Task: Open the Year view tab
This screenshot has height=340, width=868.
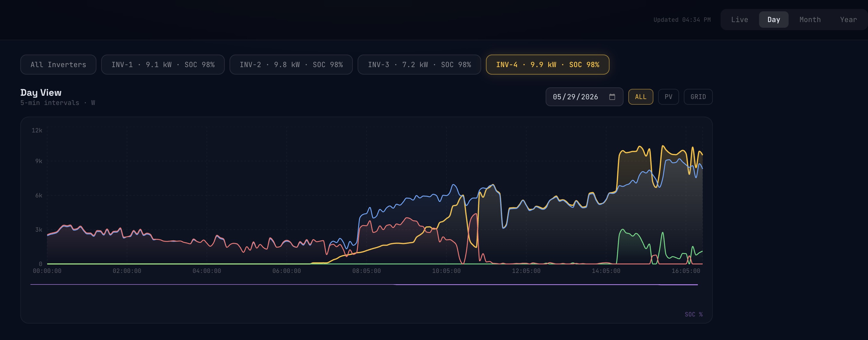Action: point(848,19)
